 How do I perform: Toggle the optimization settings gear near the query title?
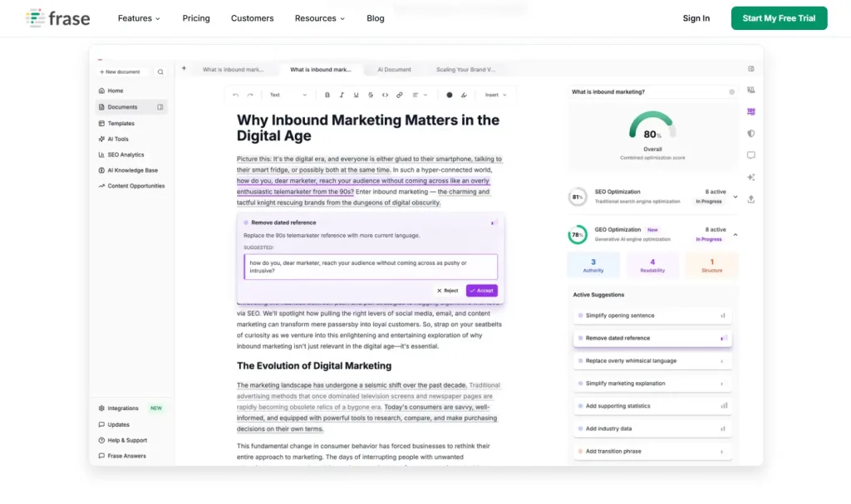pyautogui.click(x=730, y=91)
